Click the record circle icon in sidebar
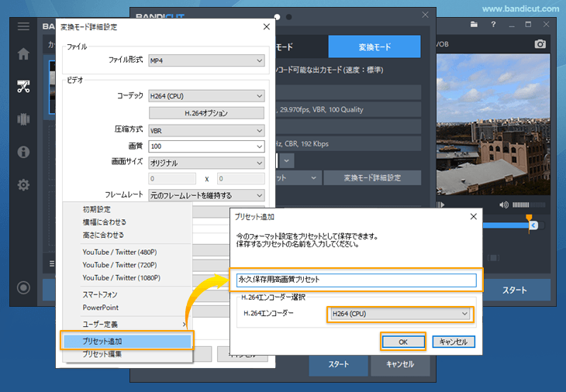 (23, 287)
